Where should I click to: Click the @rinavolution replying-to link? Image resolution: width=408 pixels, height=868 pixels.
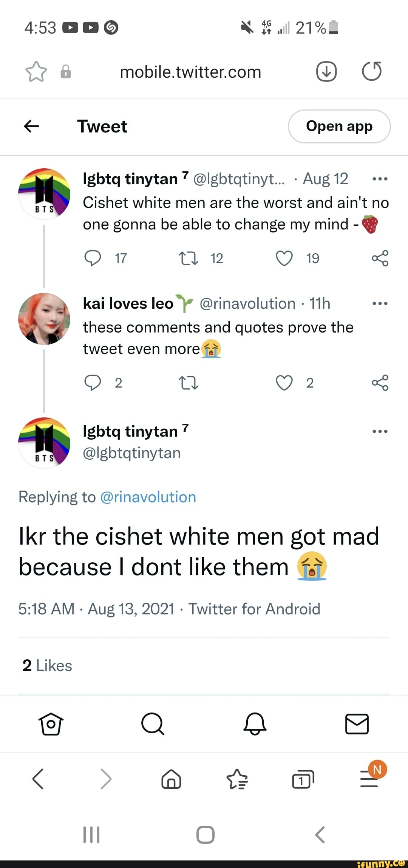(148, 497)
